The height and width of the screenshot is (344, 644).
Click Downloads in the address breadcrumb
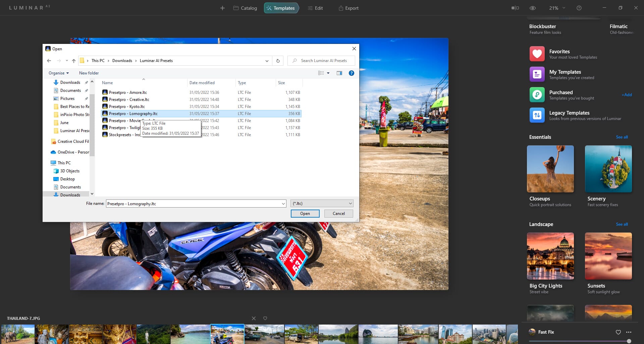click(x=122, y=61)
